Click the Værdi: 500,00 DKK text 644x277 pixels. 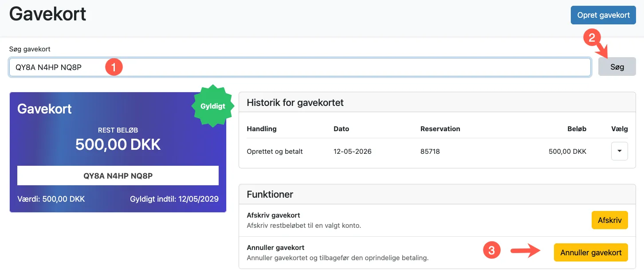[51, 199]
